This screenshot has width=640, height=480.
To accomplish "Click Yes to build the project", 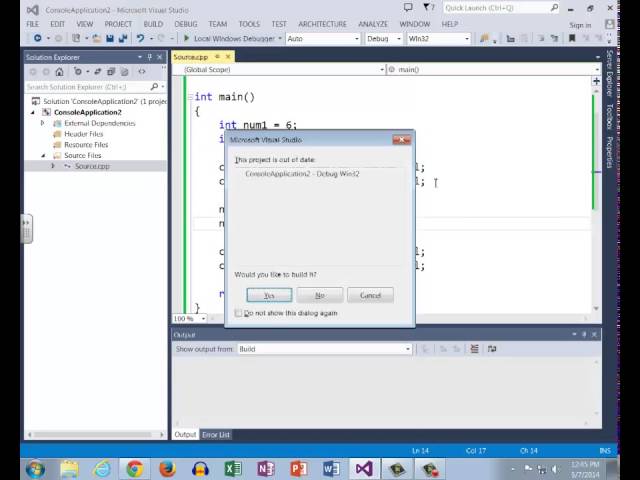I will (269, 295).
